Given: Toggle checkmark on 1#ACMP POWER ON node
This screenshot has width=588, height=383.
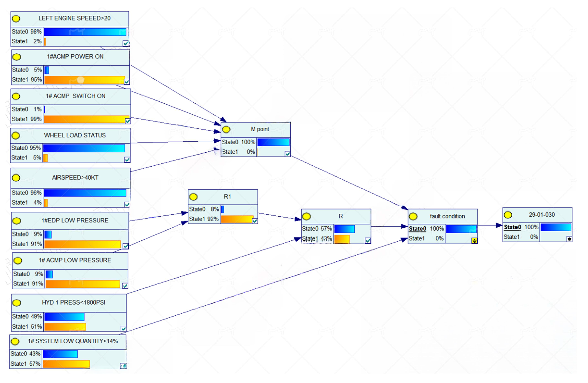Looking at the screenshot, I should [x=126, y=82].
